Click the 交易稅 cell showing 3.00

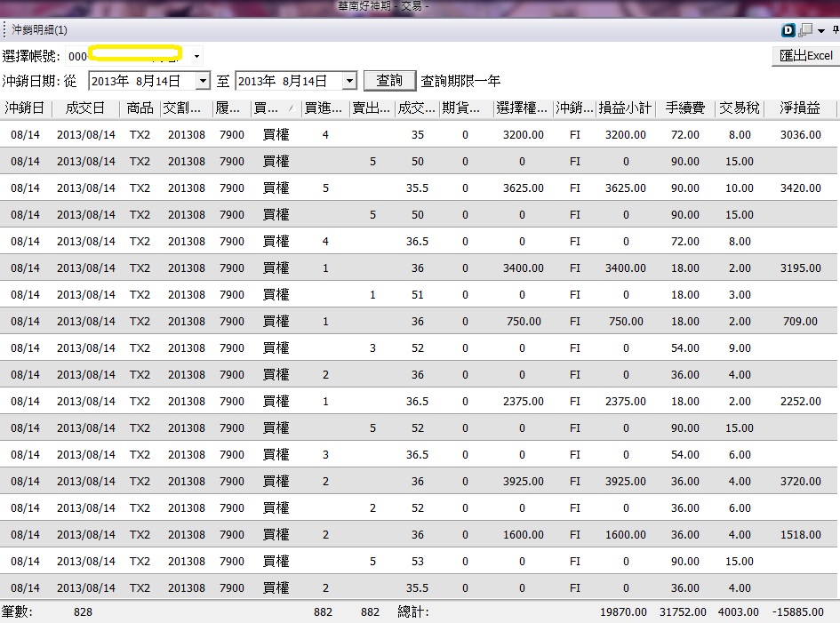740,295
